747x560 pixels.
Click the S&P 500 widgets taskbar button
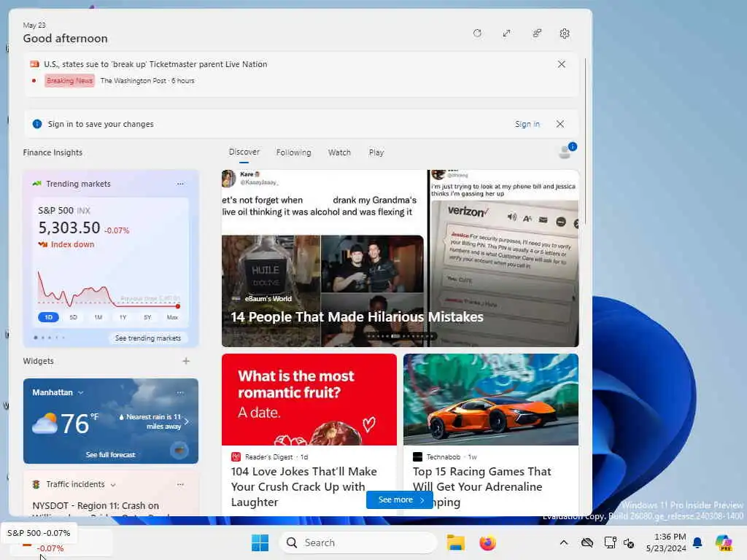[x=60, y=543]
